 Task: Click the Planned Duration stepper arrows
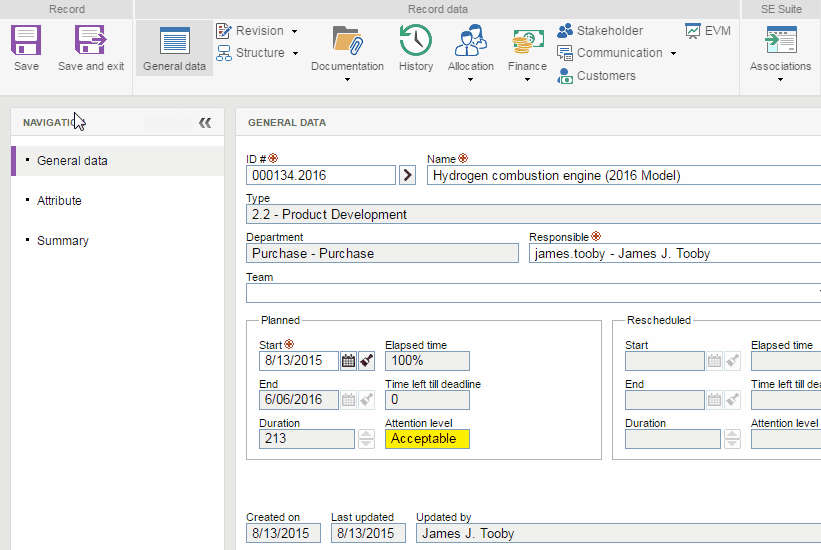pyautogui.click(x=366, y=439)
